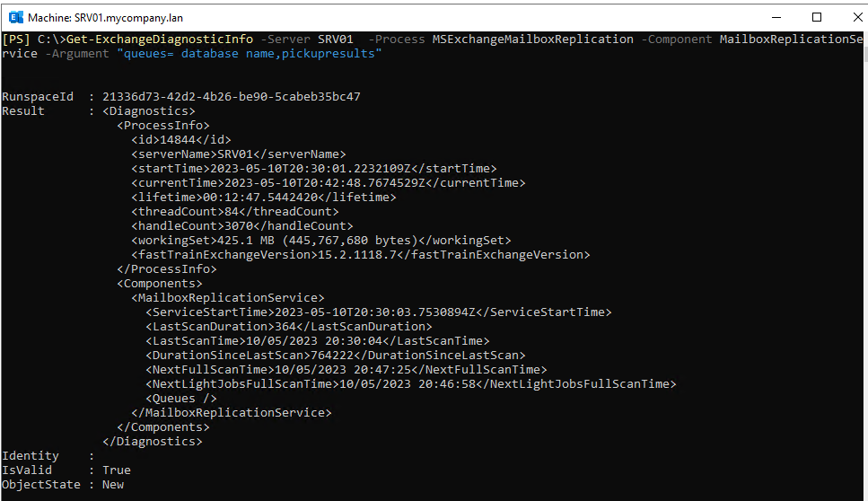Close the SRV01.mycompany.lan shell window
The image size is (868, 501).
coord(857,17)
